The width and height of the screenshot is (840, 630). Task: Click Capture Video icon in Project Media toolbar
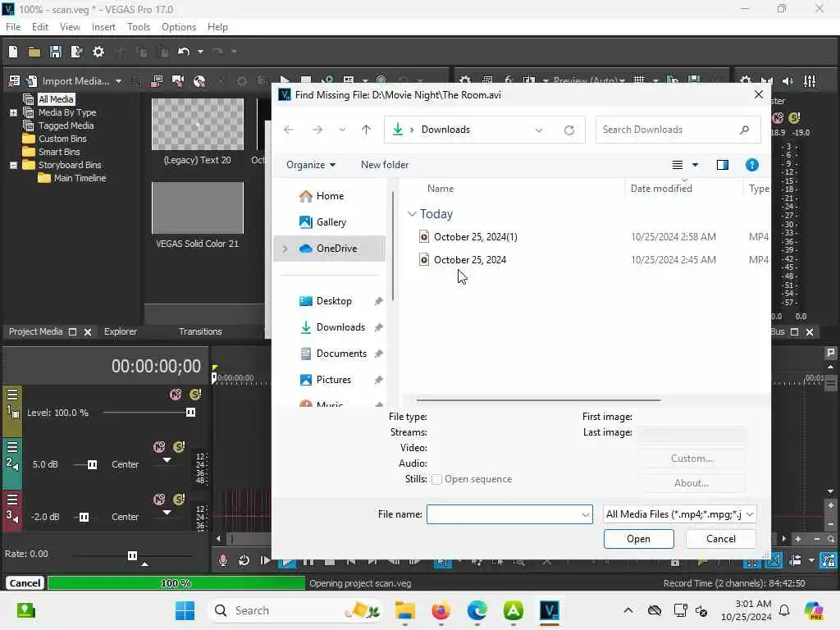click(x=157, y=81)
